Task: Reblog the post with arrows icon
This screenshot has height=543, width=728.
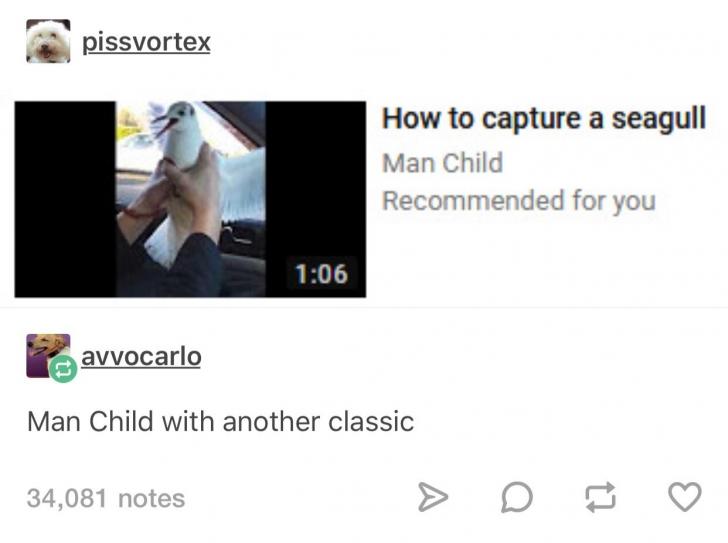Action: [x=601, y=497]
